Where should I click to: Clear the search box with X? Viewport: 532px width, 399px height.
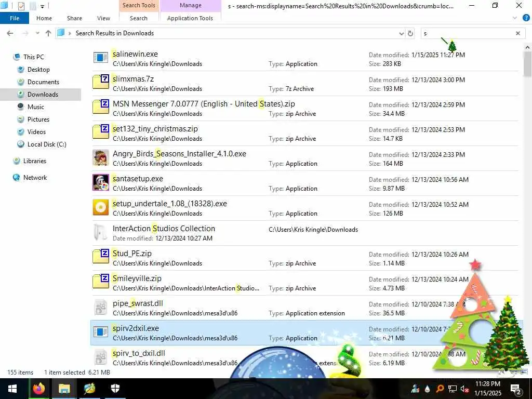(518, 33)
